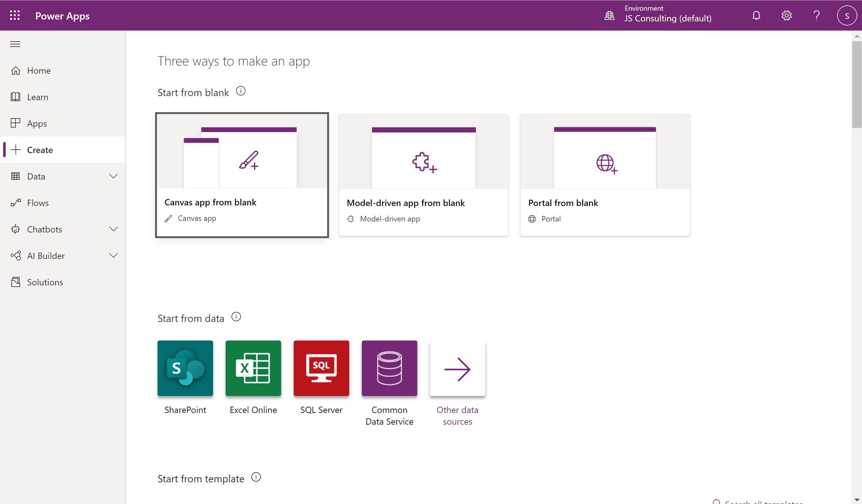Select the Excel Online data source icon
The width and height of the screenshot is (862, 504).
click(253, 368)
